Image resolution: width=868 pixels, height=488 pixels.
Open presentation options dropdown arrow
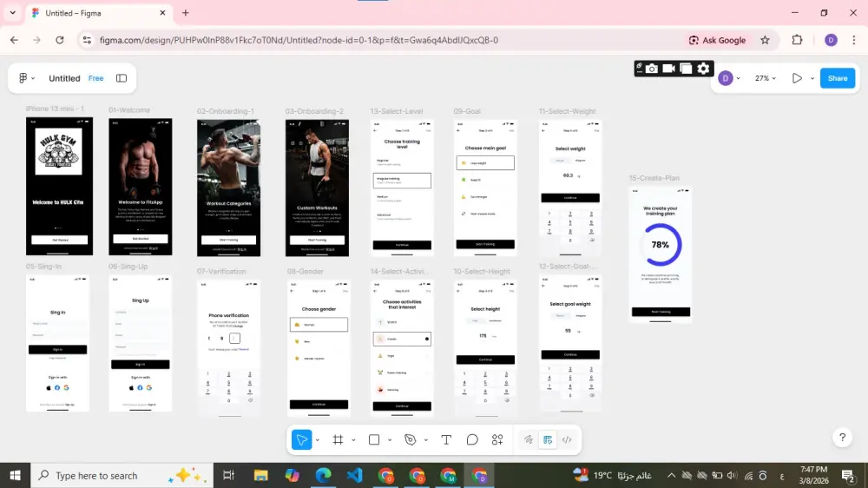pos(812,79)
